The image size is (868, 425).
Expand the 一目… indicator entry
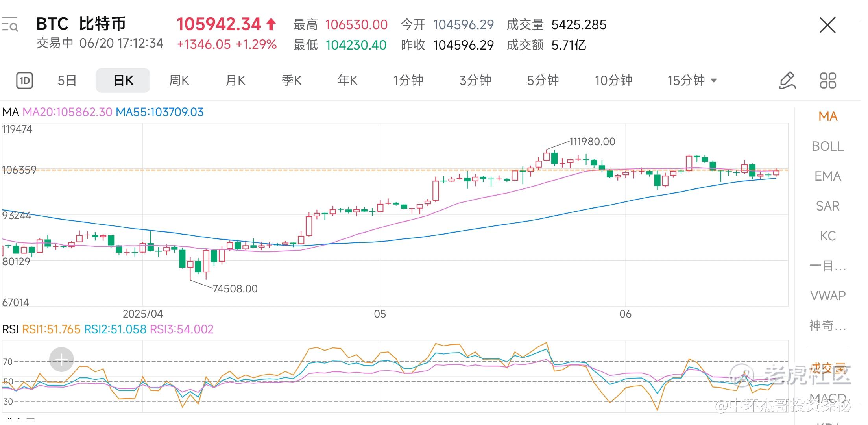[x=827, y=266]
